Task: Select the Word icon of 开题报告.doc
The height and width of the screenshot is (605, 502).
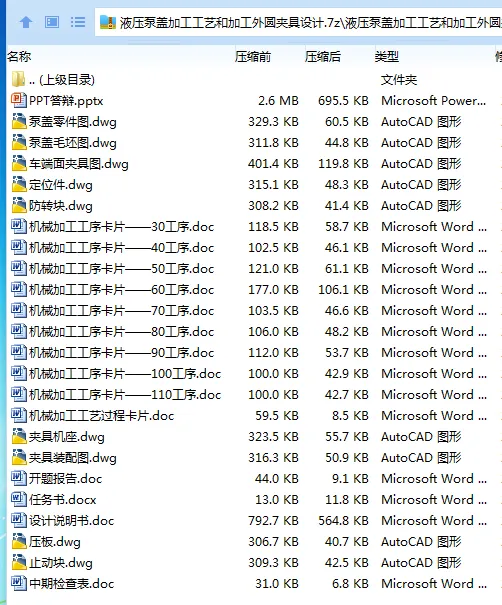Action: (18, 478)
